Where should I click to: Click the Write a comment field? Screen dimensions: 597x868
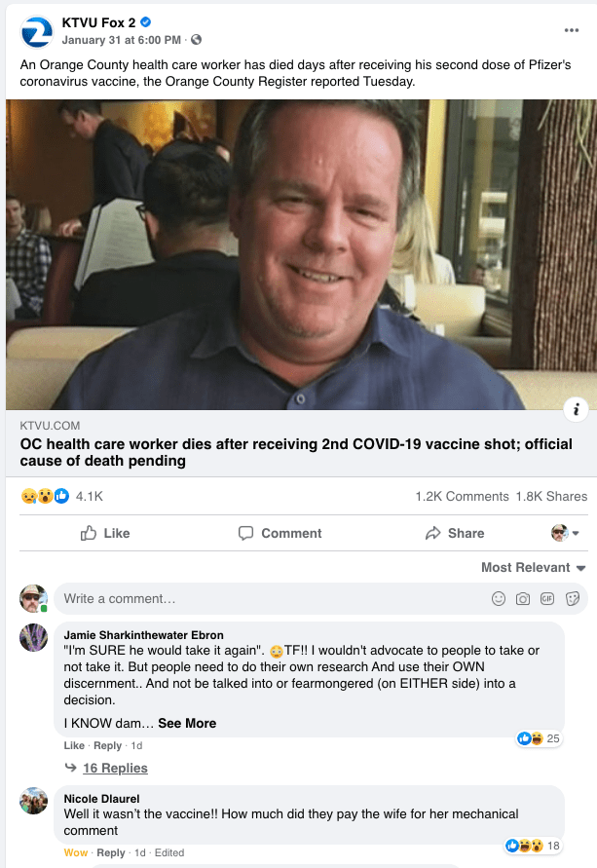[271, 598]
